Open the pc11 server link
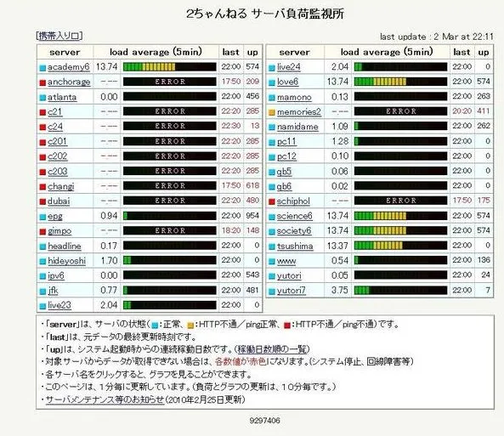 coord(286,141)
